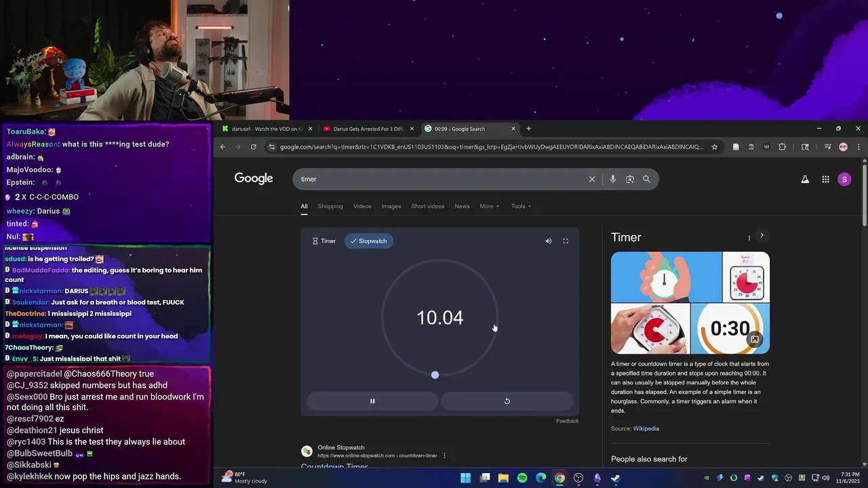Screen dimensions: 868x488
Task: Focus the search field containing 'timer'
Action: point(441,179)
